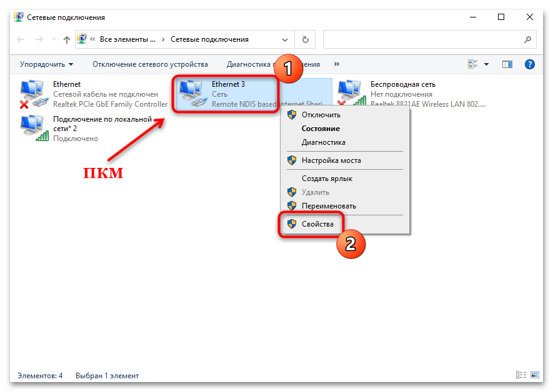Choose Переименовать in context menu

tap(346, 206)
